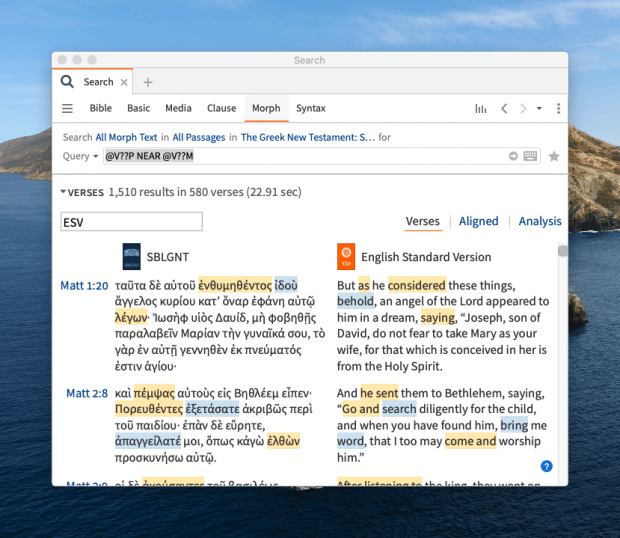The width and height of the screenshot is (620, 538).
Task: Run the search with the go arrow
Action: (x=514, y=156)
